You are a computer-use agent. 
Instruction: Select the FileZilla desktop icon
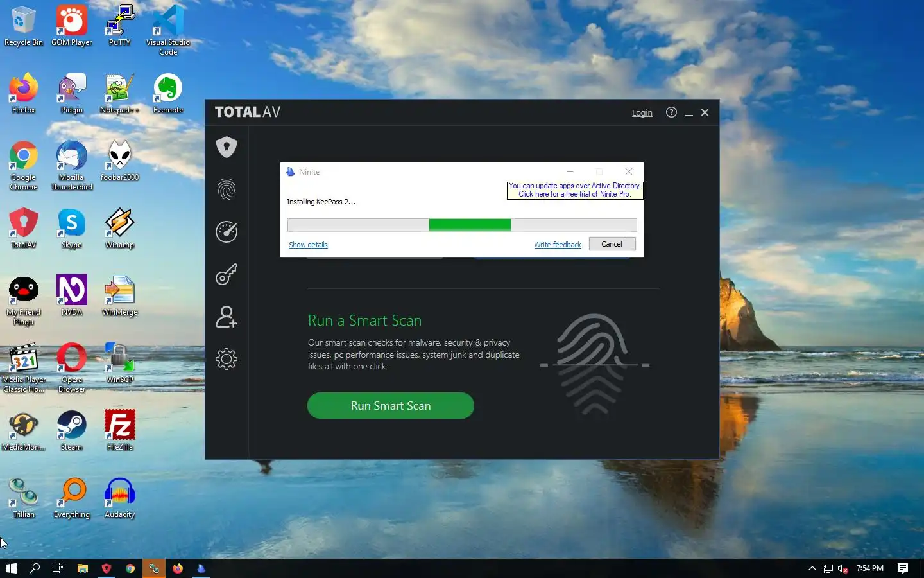click(120, 432)
